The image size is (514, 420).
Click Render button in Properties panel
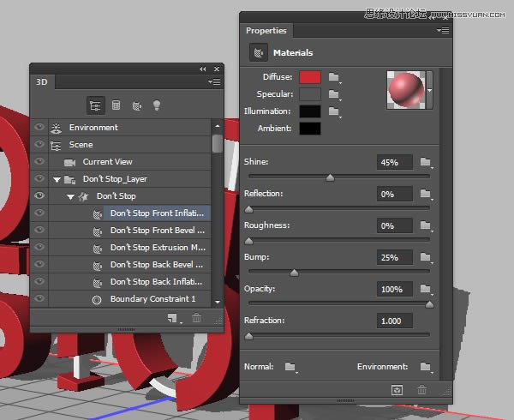[x=397, y=390]
